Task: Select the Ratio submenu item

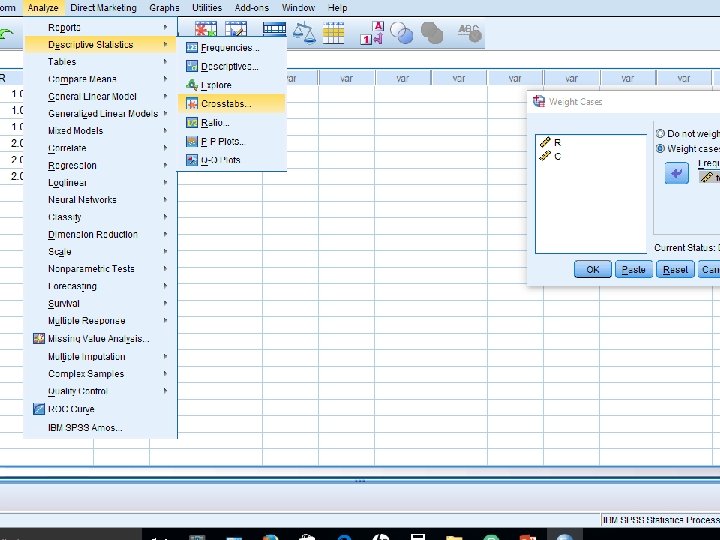Action: click(232, 123)
